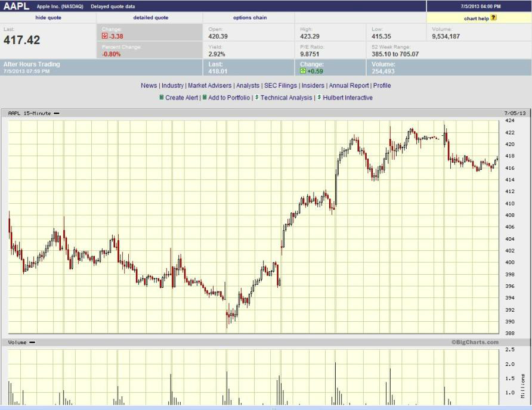Collapse the AAPL 15-Minute chart legend
Image resolution: width=532 pixels, height=410 pixels.
[x=57, y=113]
